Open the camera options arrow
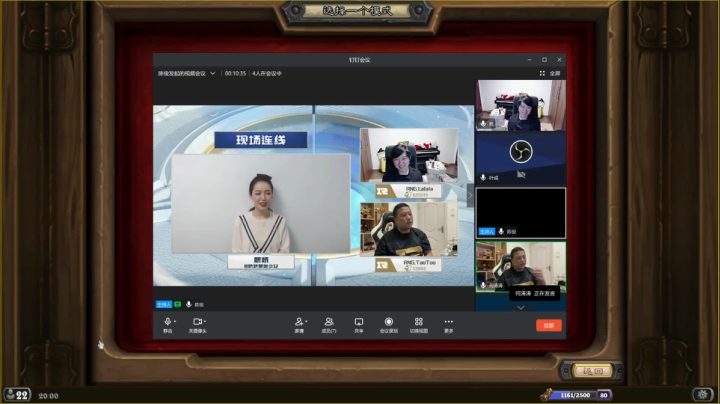Viewport: 720px width, 404px height. [x=205, y=321]
